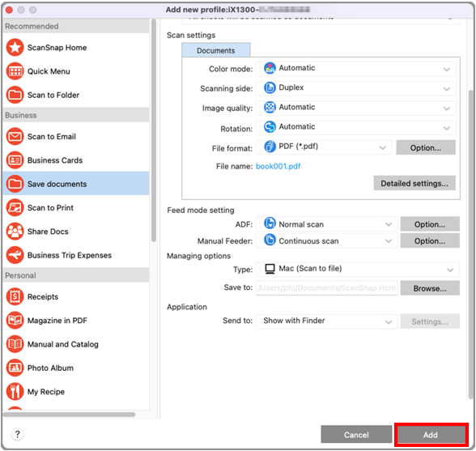
Task: Click the Duplex scanning side icon
Action: coord(270,87)
